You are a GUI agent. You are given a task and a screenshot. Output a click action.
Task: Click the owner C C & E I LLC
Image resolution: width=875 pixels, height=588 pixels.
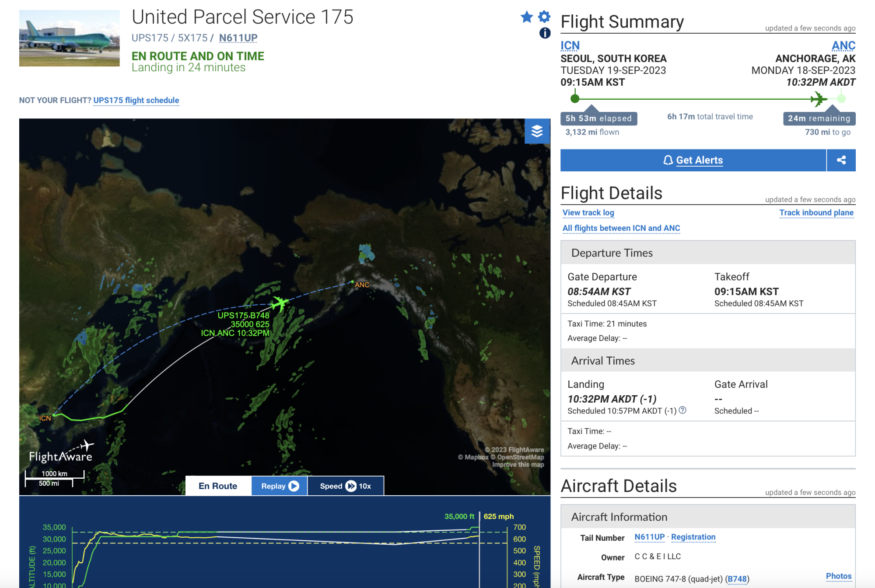658,557
